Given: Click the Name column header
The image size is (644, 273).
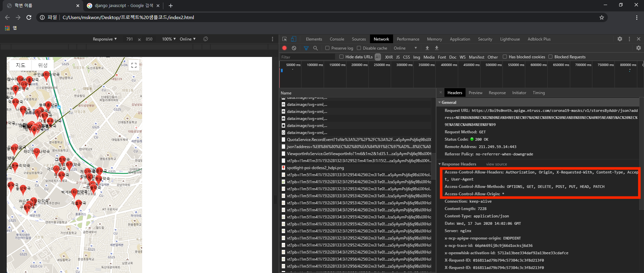Looking at the screenshot, I should (358, 93).
